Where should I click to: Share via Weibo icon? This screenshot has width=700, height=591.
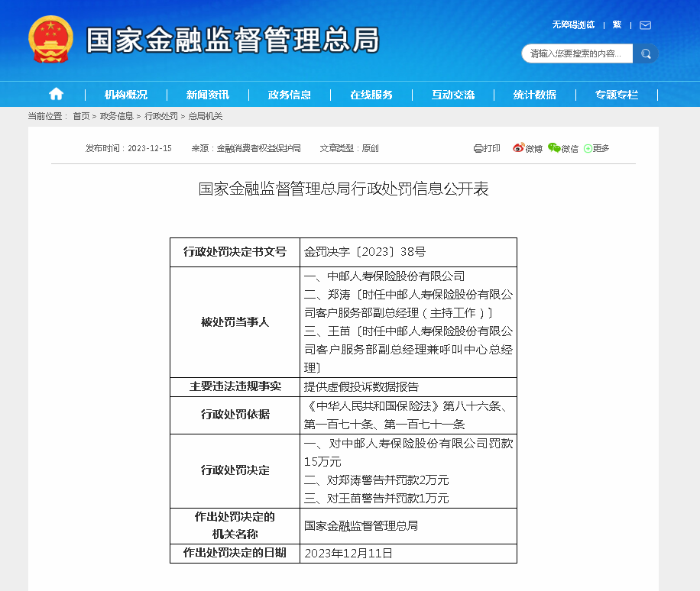pos(518,147)
